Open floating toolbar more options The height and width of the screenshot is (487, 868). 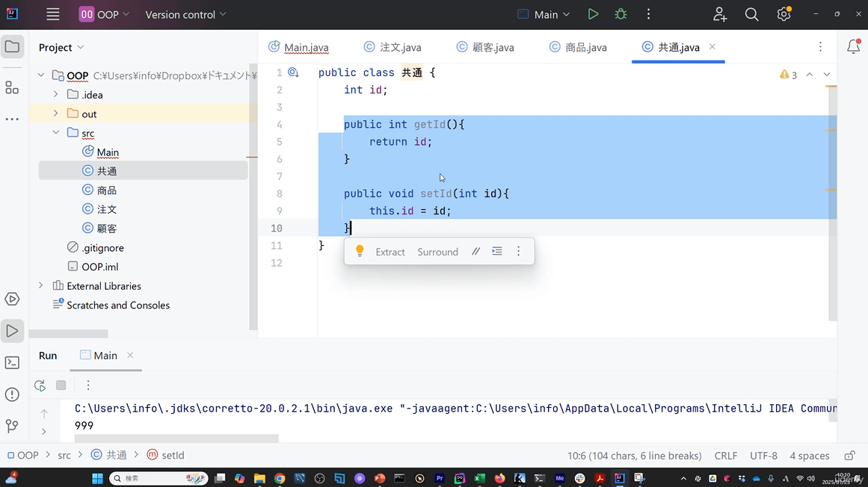(519, 252)
